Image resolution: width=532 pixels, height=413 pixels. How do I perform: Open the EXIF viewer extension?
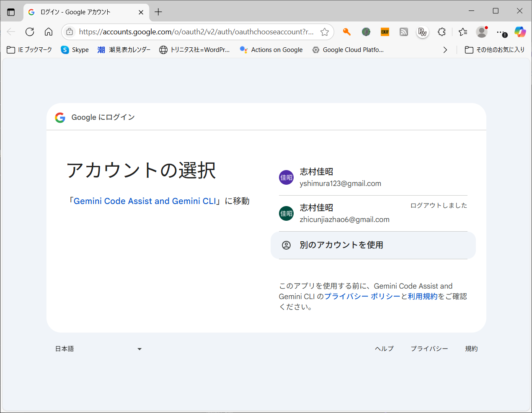(385, 32)
